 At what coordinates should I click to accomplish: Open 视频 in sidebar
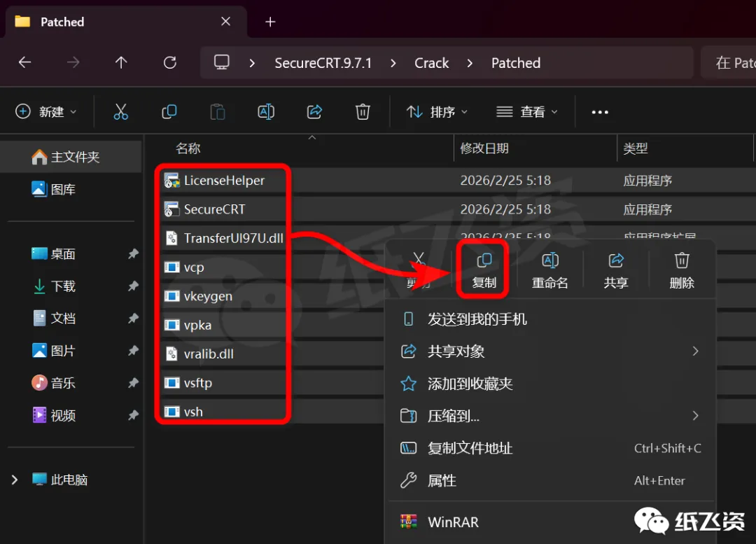point(63,415)
